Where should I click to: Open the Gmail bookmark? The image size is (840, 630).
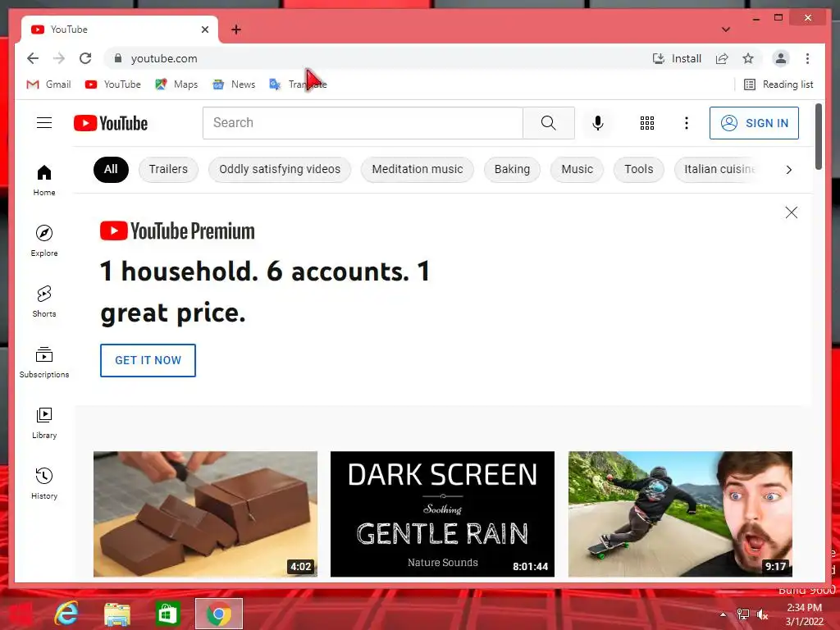click(48, 84)
